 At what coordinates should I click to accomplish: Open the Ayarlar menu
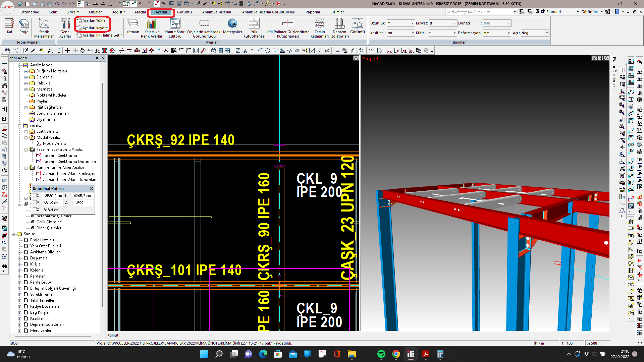(x=161, y=12)
